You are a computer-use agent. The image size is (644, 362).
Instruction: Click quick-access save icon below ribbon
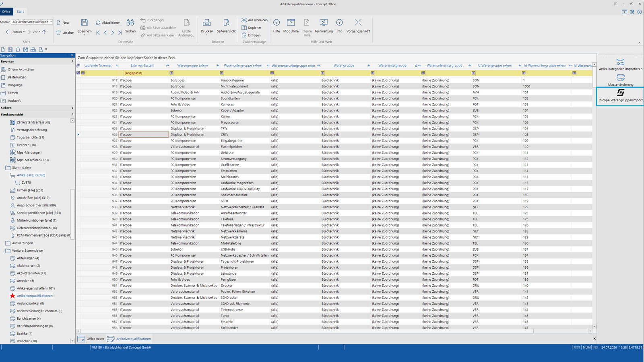pos(10,49)
